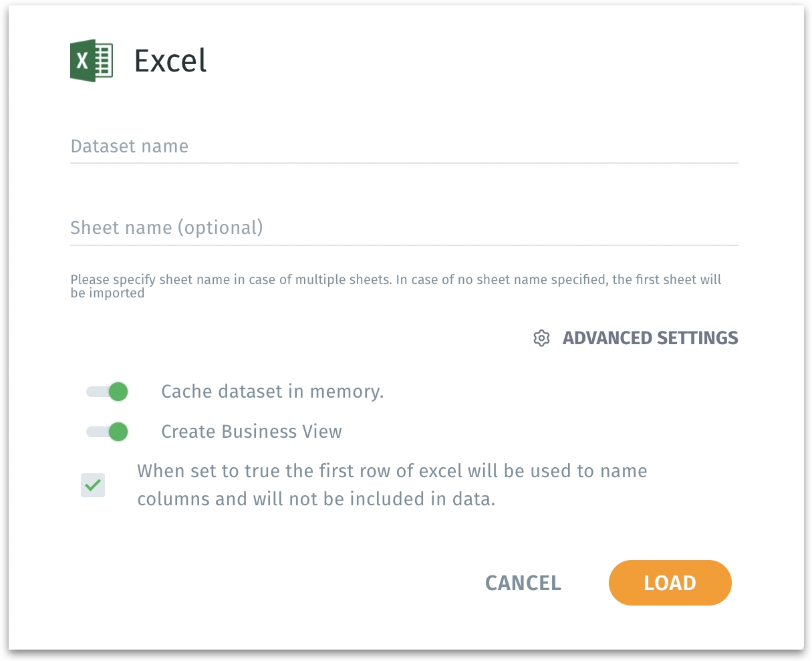Image resolution: width=812 pixels, height=661 pixels.
Task: Click the multiple-sheets helper text under Sheet name
Action: [x=396, y=286]
